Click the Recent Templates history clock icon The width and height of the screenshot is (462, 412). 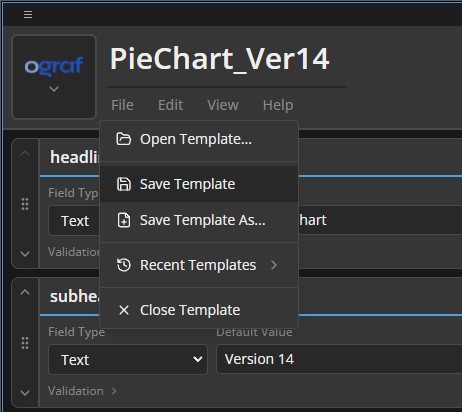point(124,265)
